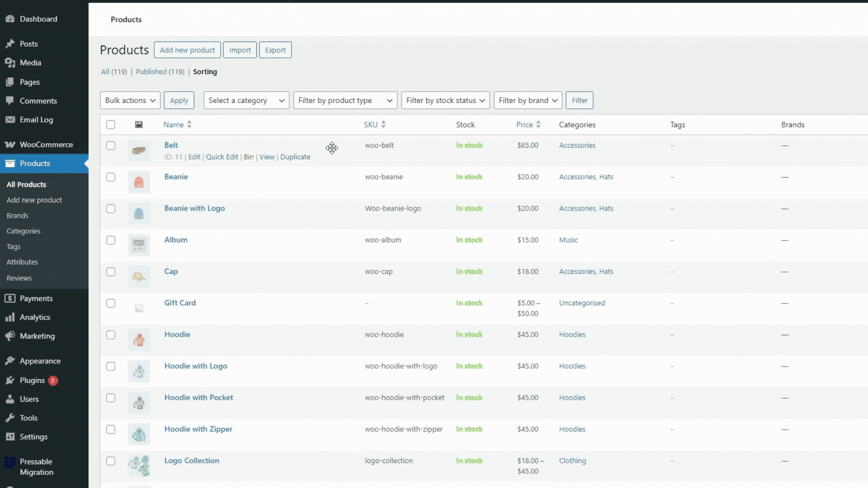Open Categories submenu under Products
The image size is (868, 488).
(24, 231)
